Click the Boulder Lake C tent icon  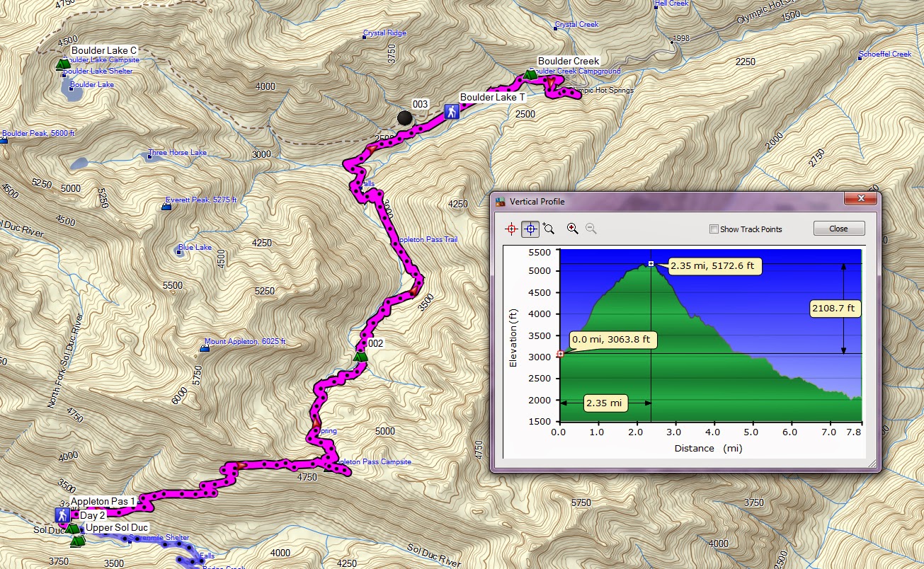pyautogui.click(x=62, y=64)
